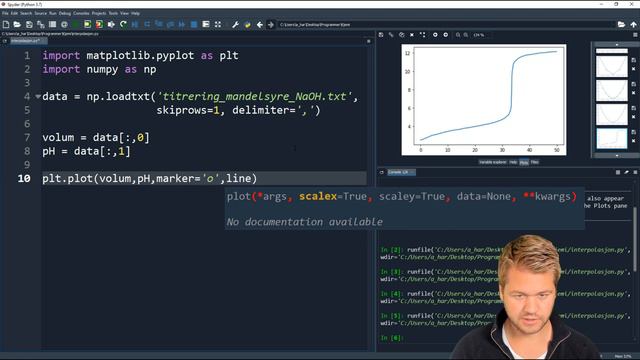Open the PYTHONPATH manager
The image size is (640, 360).
coord(247,25)
